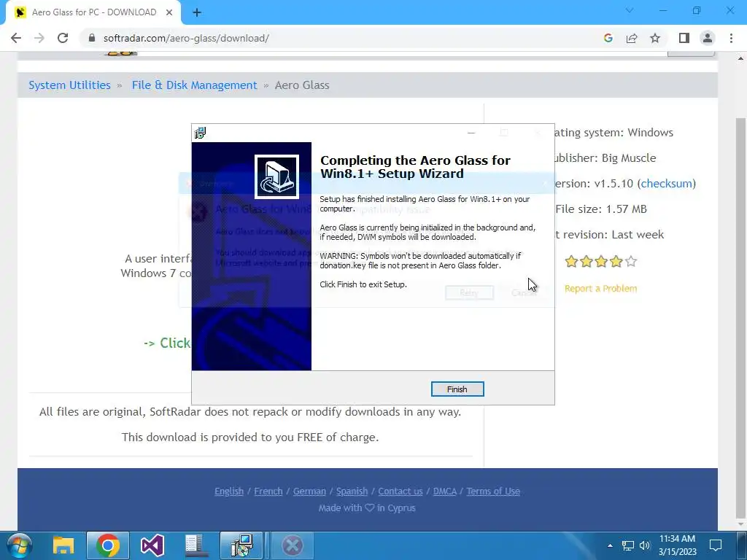This screenshot has width=747, height=560.
Task: Open the notification center icon
Action: pyautogui.click(x=716, y=545)
